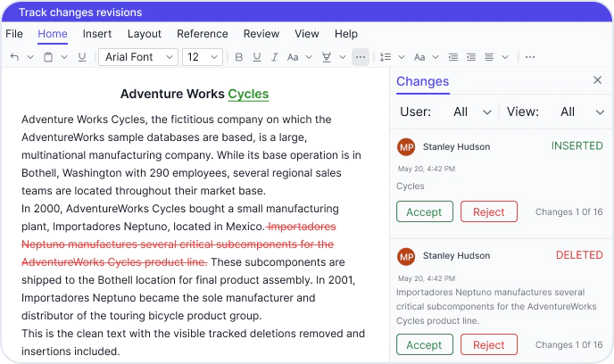The image size is (614, 364).
Task: Open the File menu
Action: (14, 34)
